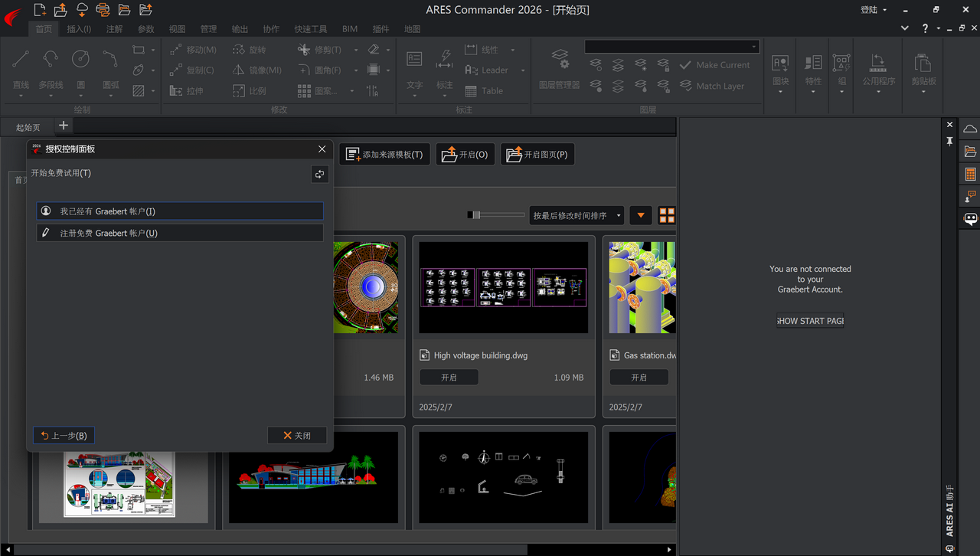Open the sort by modified time dropdown

(x=577, y=216)
